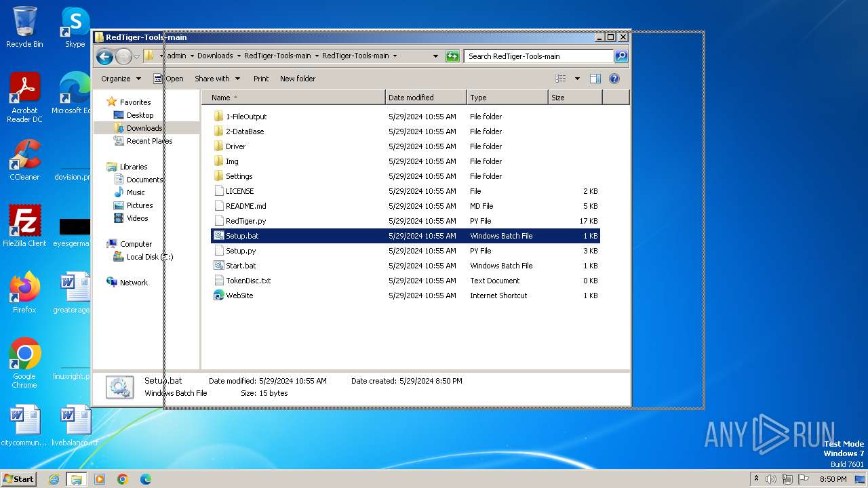The image size is (868, 488).
Task: Expand the admin breadcrumb arrow
Action: (192, 56)
